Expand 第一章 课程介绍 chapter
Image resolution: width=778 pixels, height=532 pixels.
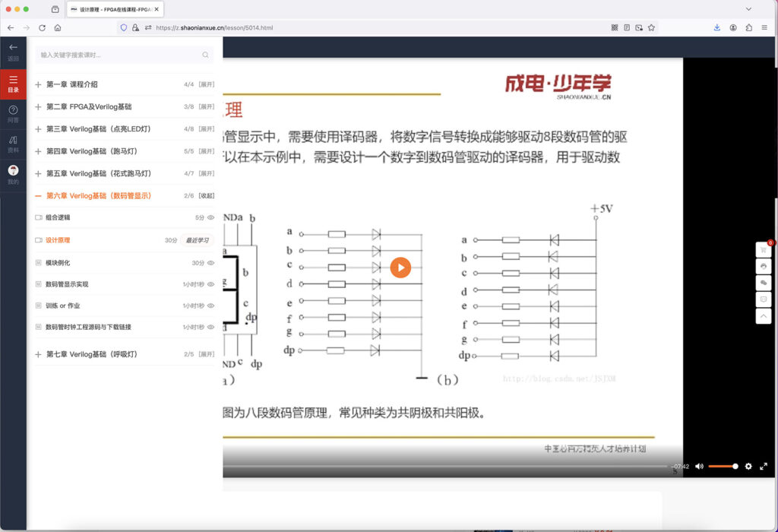pos(206,84)
